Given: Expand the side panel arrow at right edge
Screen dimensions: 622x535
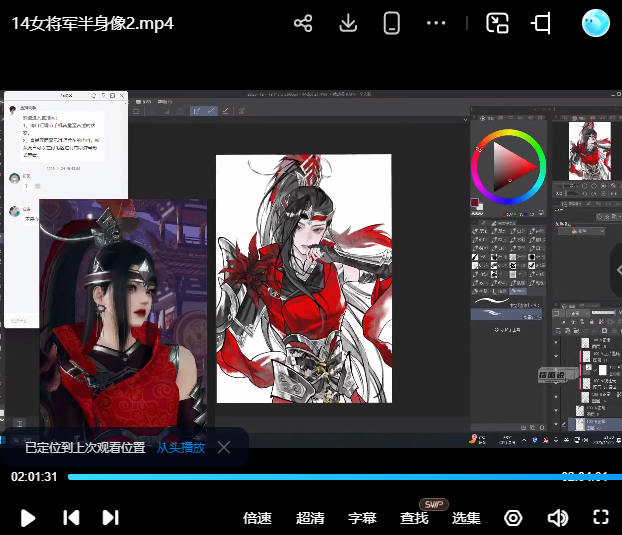Looking at the screenshot, I should click(618, 270).
